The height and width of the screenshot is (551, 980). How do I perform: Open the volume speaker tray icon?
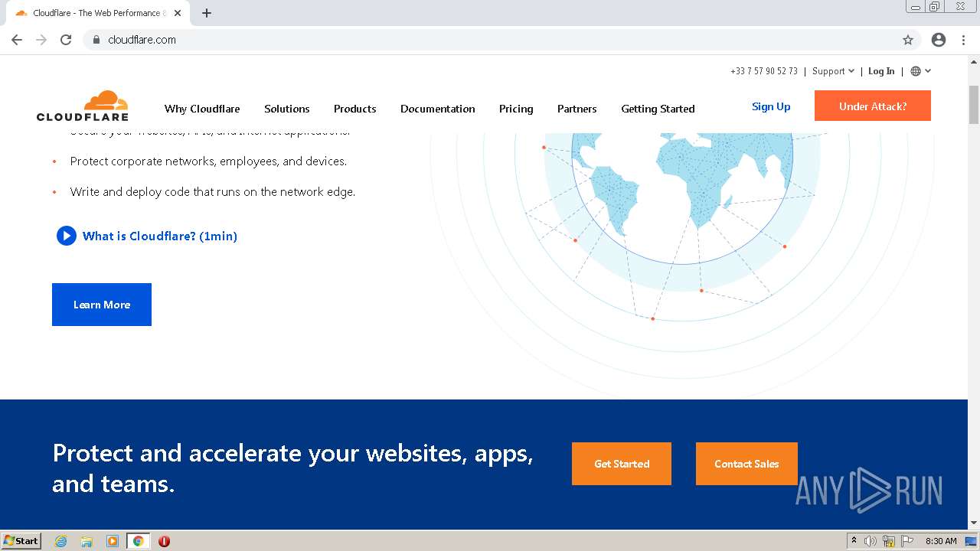point(871,541)
